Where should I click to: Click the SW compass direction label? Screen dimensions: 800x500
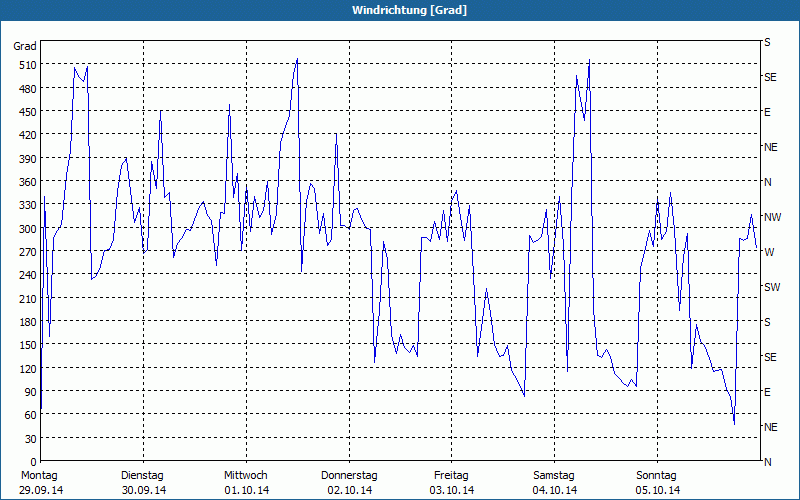coord(772,287)
